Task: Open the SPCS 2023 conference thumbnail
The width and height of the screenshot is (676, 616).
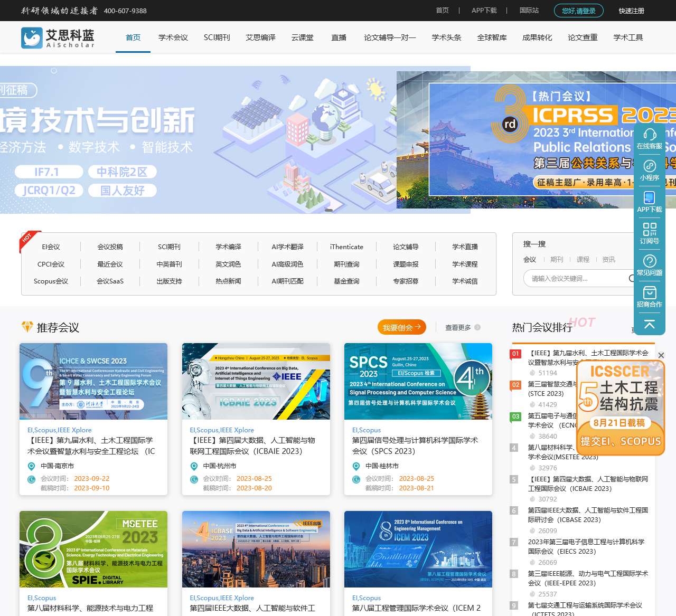Action: (418, 382)
